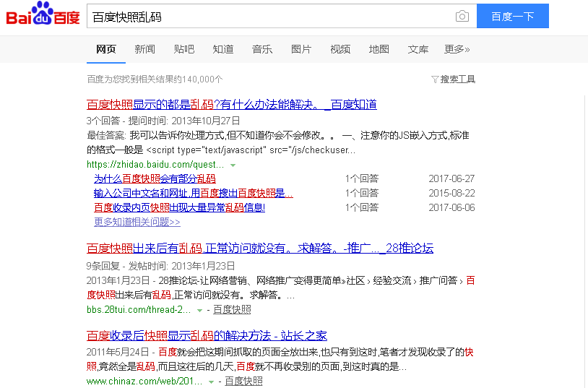This screenshot has width=588, height=388.
Task: Click the Baidu logo
Action: tap(43, 16)
